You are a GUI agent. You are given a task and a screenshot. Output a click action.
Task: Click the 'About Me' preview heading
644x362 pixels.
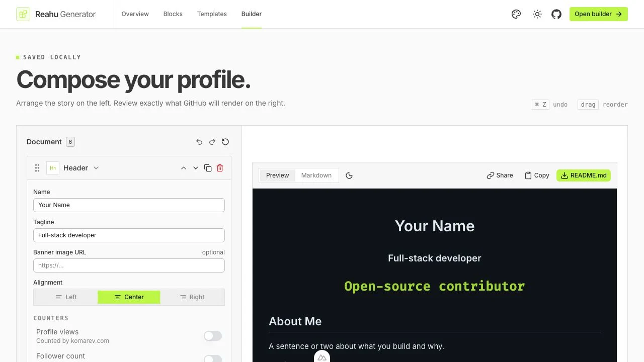coord(295,321)
